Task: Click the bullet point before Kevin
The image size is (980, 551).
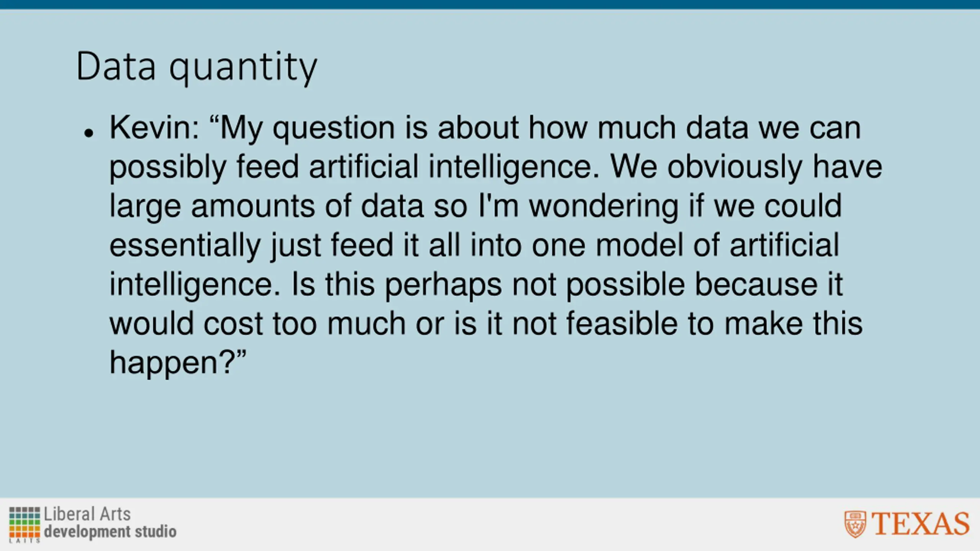Action: (89, 133)
